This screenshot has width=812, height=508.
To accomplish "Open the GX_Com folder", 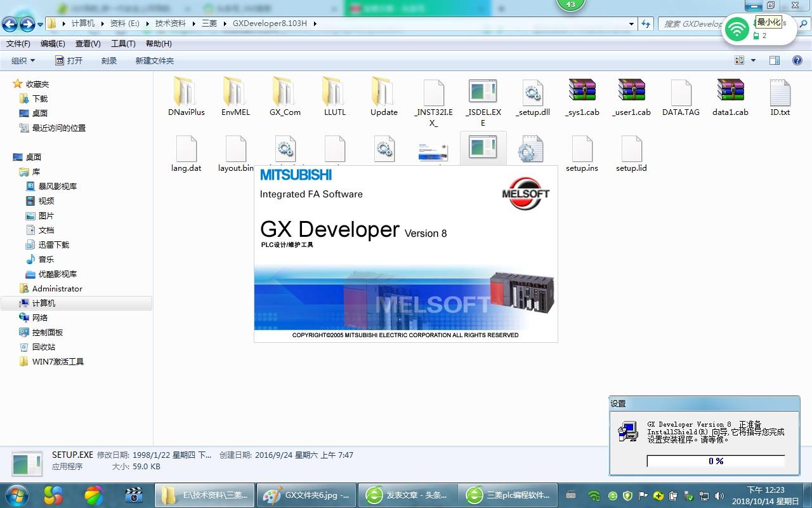I will coord(285,93).
